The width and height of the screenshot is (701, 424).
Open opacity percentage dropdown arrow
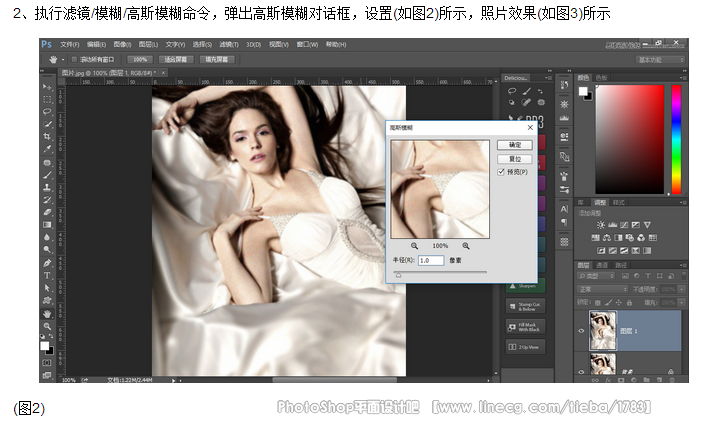682,289
